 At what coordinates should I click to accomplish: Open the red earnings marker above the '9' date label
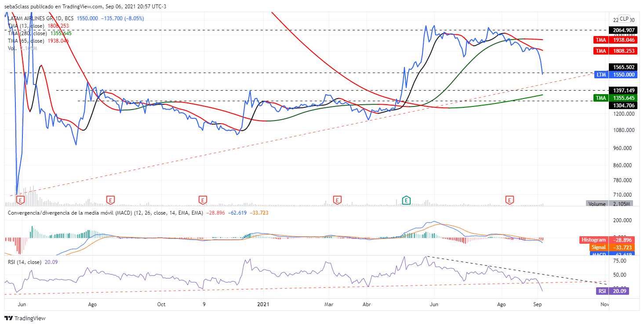pyautogui.click(x=203, y=200)
